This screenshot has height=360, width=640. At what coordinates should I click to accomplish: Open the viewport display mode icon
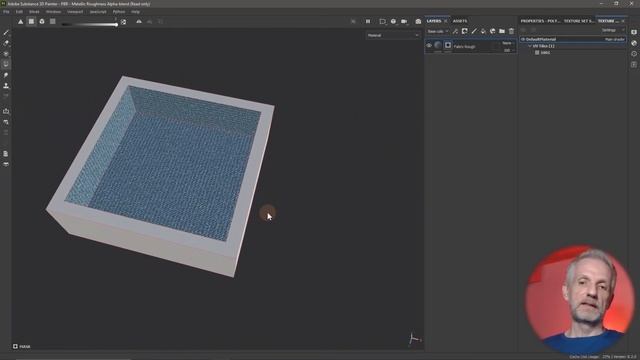pyautogui.click(x=382, y=22)
